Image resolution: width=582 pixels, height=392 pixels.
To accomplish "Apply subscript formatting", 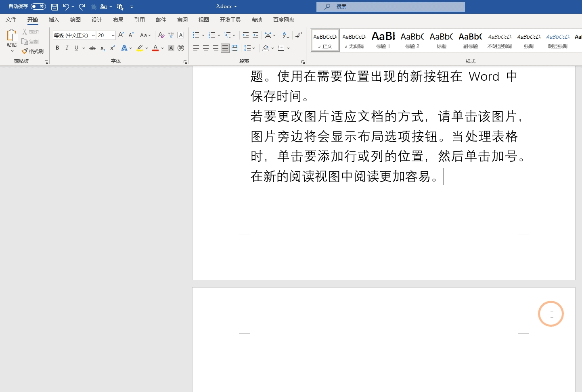I will tap(102, 48).
